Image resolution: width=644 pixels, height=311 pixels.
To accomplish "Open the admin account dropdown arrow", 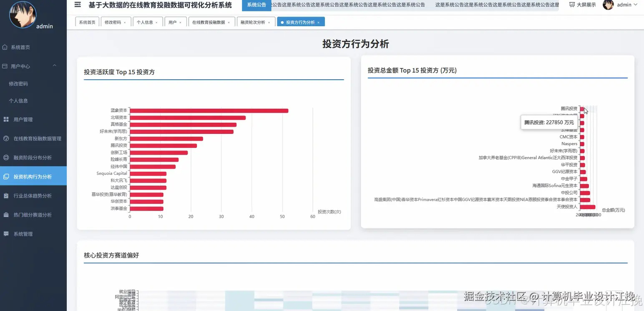I will click(636, 5).
